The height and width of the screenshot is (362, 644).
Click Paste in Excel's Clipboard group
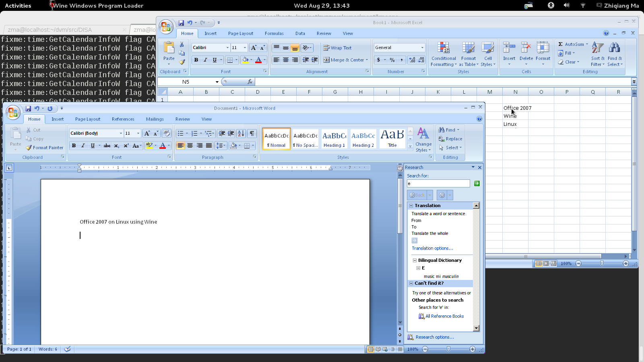[x=169, y=53]
